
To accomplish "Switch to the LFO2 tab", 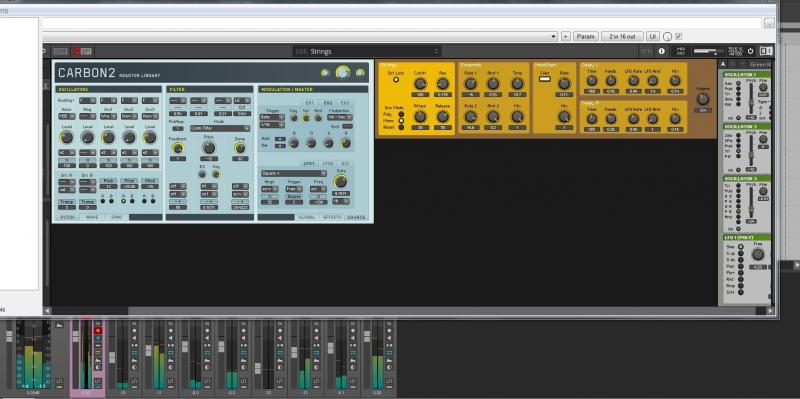I will tap(328, 164).
